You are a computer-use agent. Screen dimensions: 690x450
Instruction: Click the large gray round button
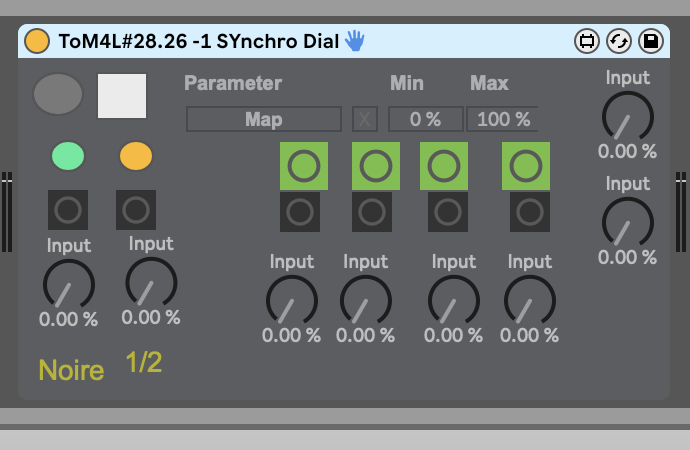tap(58, 94)
